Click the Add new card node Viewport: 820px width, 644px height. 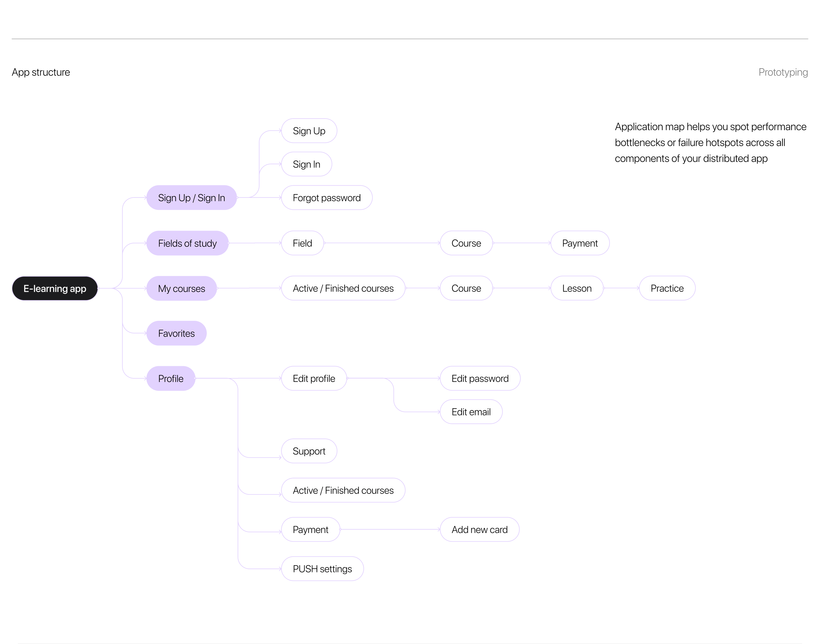(479, 530)
